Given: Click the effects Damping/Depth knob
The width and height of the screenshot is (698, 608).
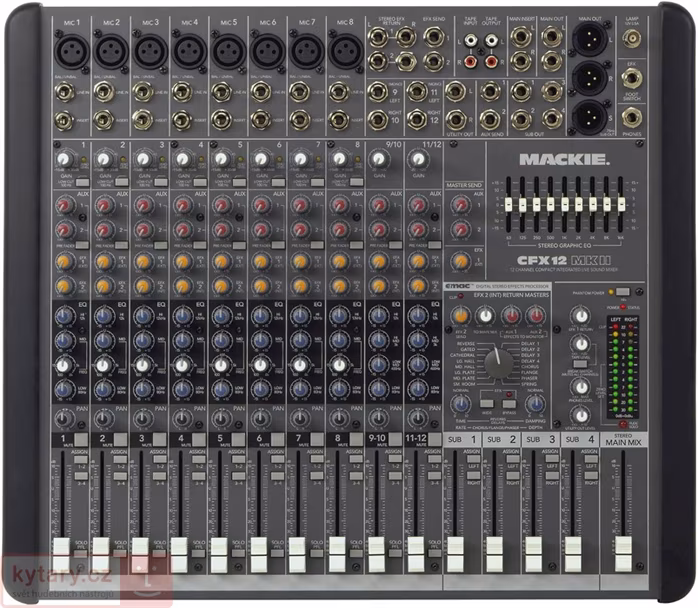Looking at the screenshot, I should 535,404.
